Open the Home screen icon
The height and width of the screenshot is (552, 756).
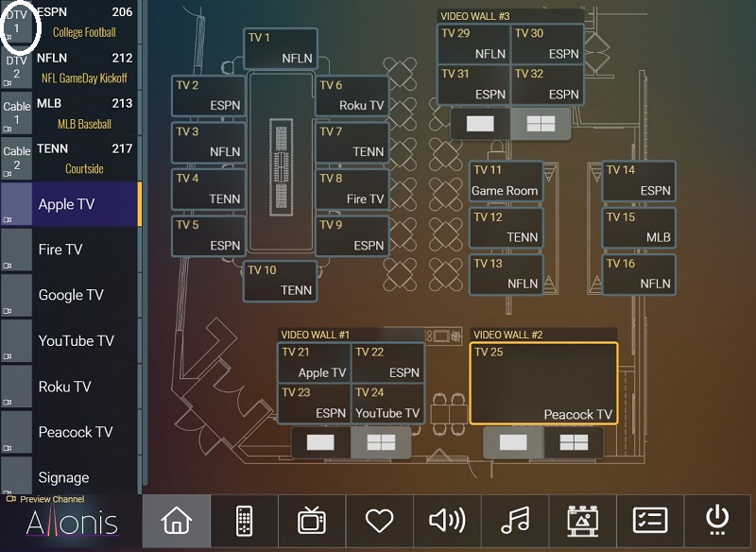point(177,521)
